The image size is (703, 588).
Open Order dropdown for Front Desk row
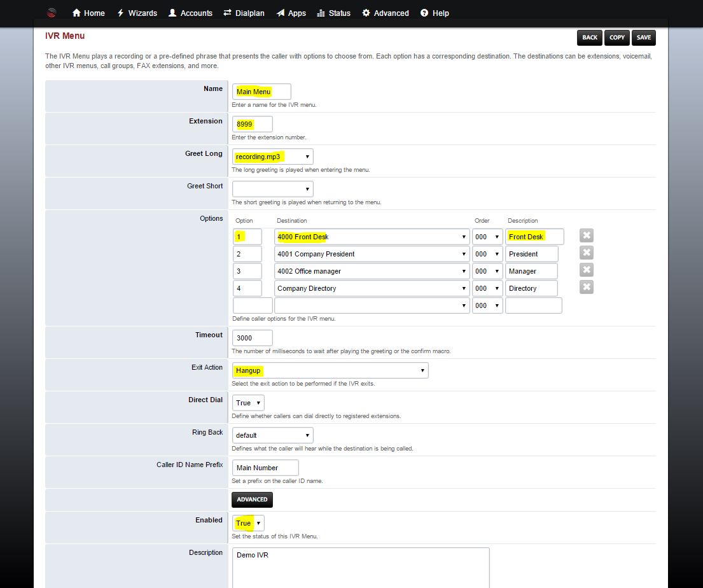487,237
